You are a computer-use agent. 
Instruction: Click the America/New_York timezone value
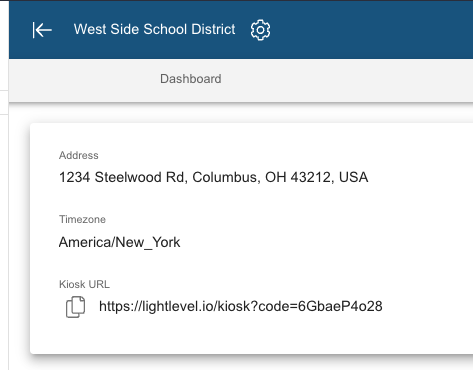119,242
